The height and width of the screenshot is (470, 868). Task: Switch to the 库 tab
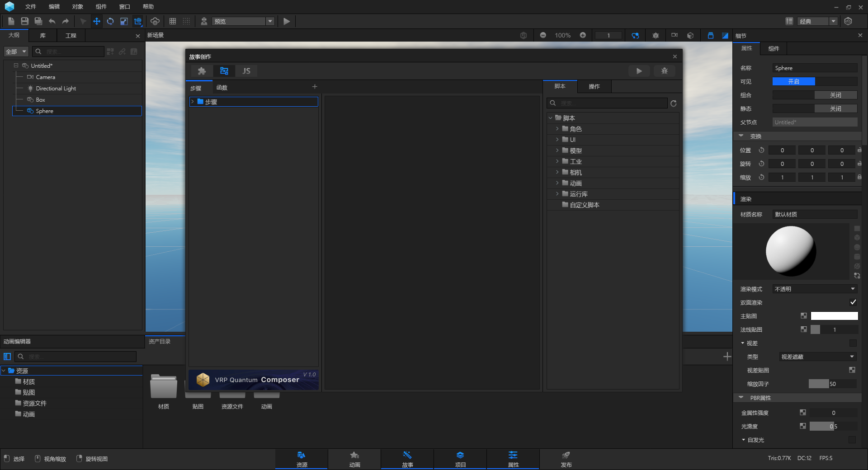[43, 35]
